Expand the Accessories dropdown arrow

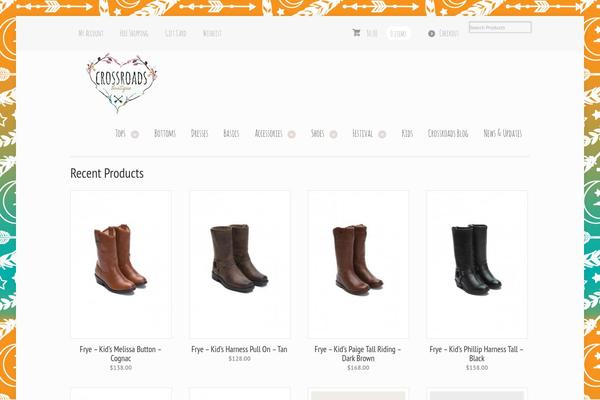point(292,134)
